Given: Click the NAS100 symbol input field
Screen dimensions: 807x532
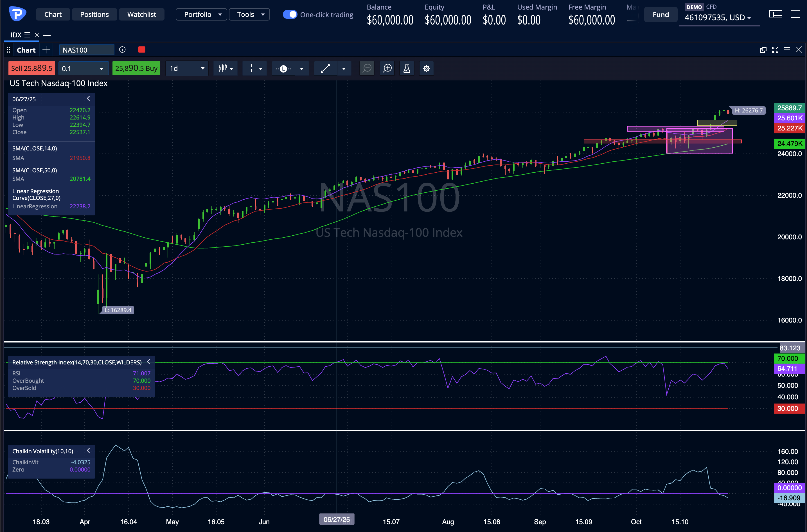Looking at the screenshot, I should coord(87,49).
